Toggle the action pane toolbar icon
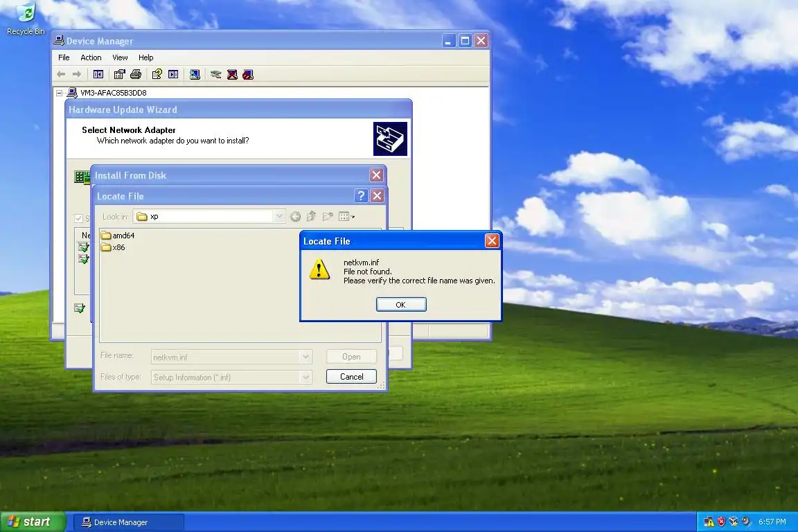This screenshot has width=798, height=532. pyautogui.click(x=173, y=74)
